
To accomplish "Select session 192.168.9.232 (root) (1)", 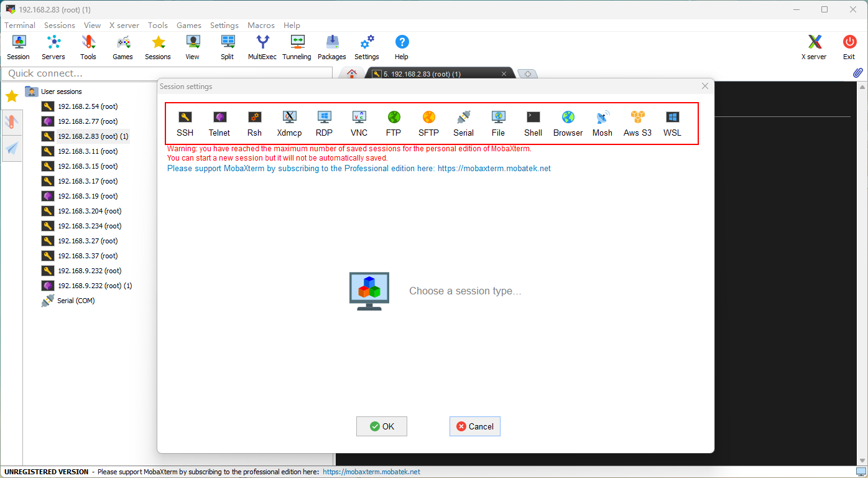I will [87, 286].
